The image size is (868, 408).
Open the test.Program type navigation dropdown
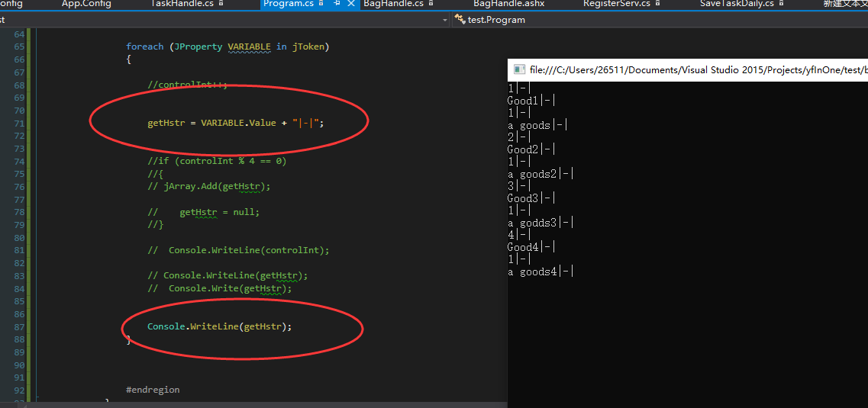pyautogui.click(x=659, y=20)
